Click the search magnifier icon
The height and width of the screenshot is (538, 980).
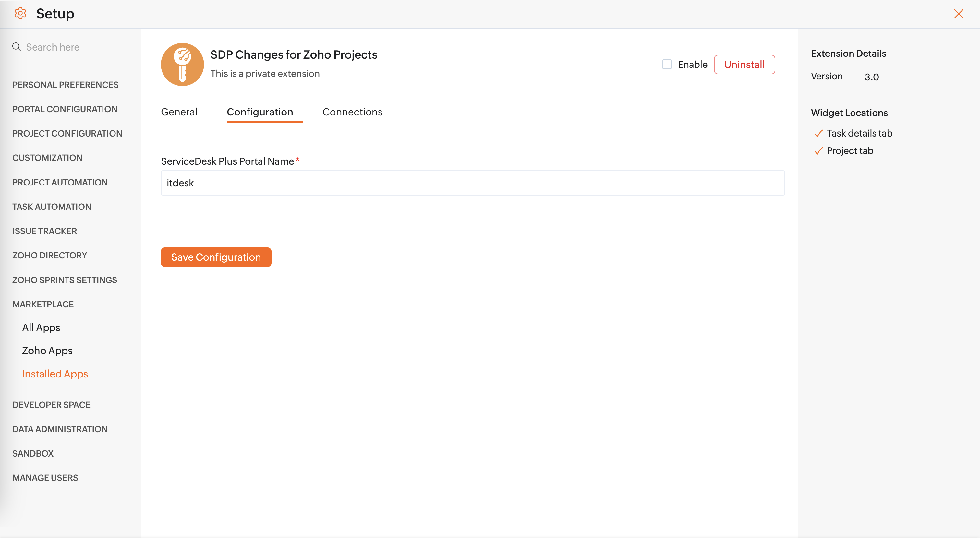click(x=16, y=47)
